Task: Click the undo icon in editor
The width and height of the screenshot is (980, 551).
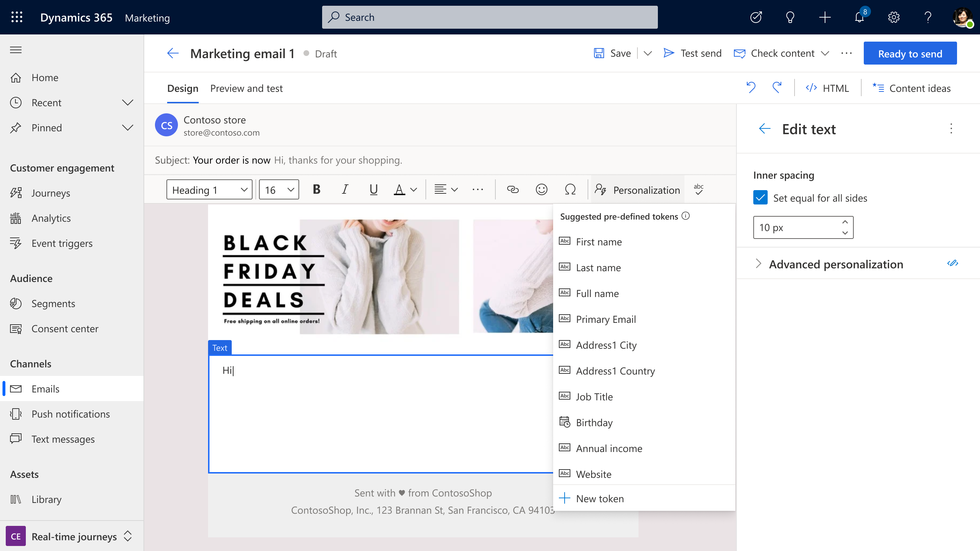Action: (x=752, y=88)
